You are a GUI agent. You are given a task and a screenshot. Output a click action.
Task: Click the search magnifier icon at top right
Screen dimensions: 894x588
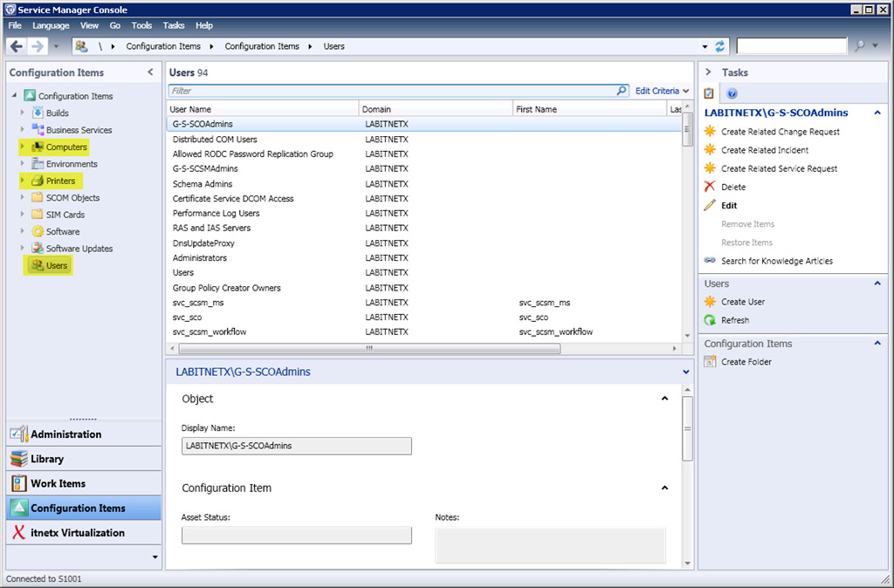coord(860,46)
